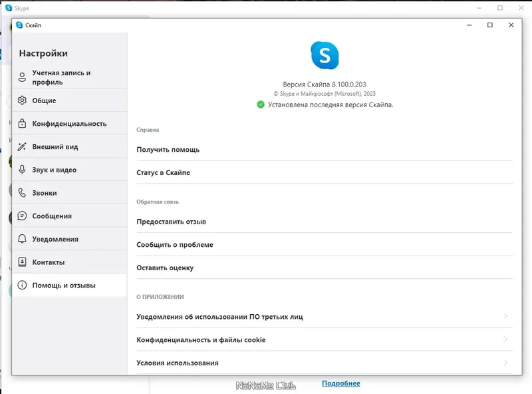This screenshot has height=394, width=532.
Task: Open the Звонки settings
Action: 70,192
